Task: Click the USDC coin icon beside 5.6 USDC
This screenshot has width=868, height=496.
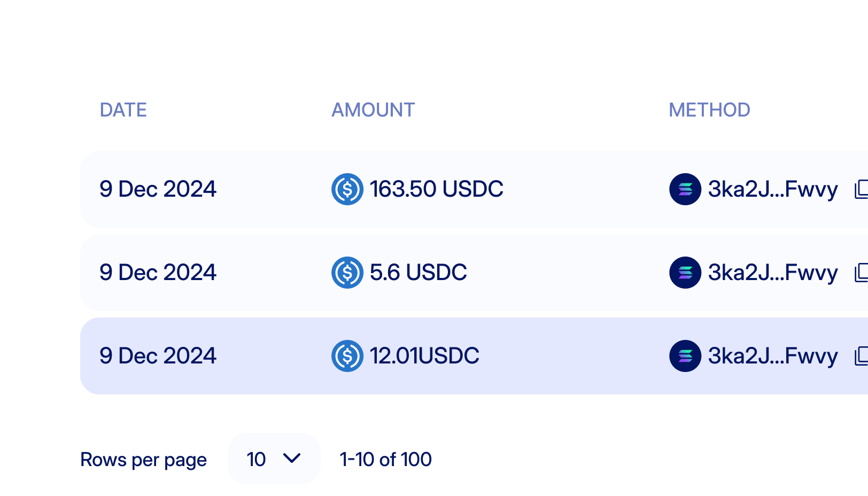Action: click(347, 273)
